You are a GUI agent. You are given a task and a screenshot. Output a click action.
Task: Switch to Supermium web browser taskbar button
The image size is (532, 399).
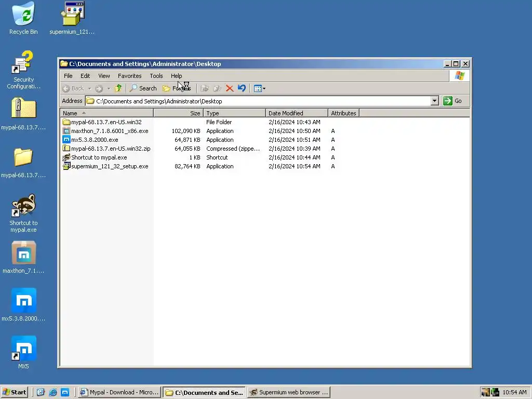[x=289, y=392]
